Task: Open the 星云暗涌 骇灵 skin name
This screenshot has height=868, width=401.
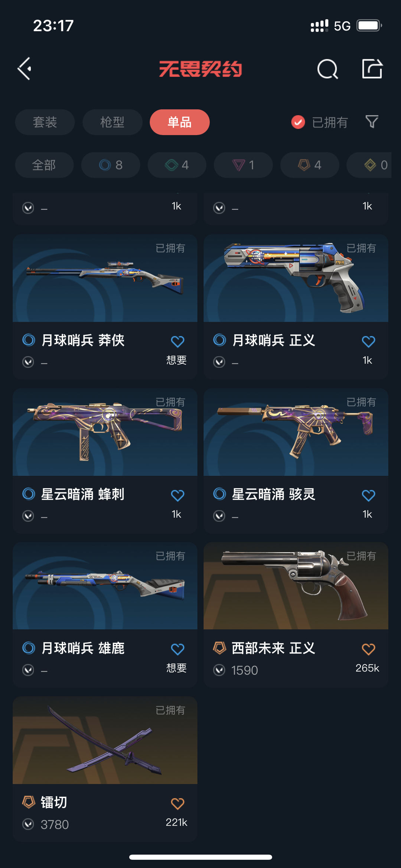Action: tap(274, 494)
